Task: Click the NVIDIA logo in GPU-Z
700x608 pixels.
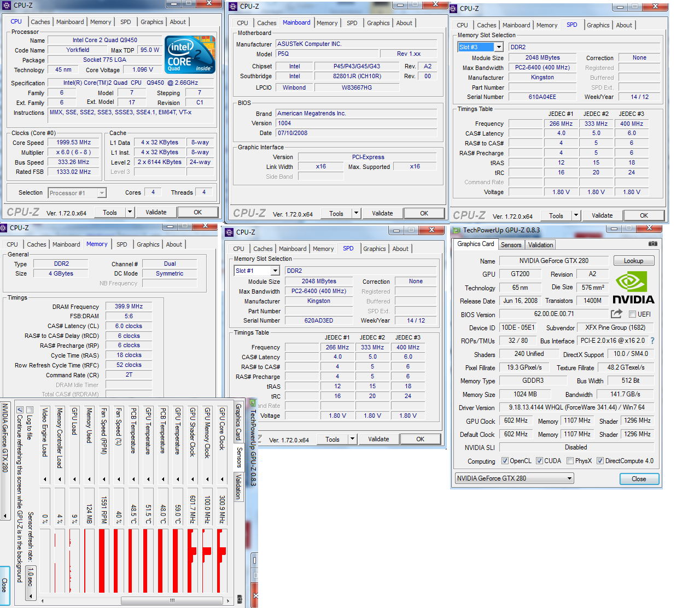Action: coord(633,288)
